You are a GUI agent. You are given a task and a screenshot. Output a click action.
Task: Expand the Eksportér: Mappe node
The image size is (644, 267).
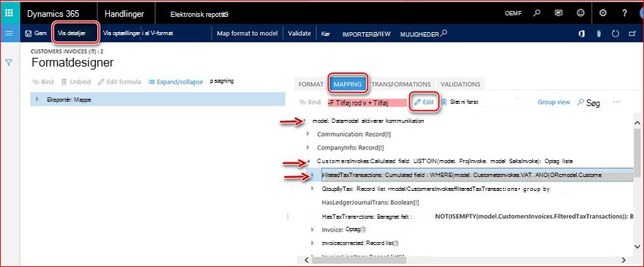37,99
